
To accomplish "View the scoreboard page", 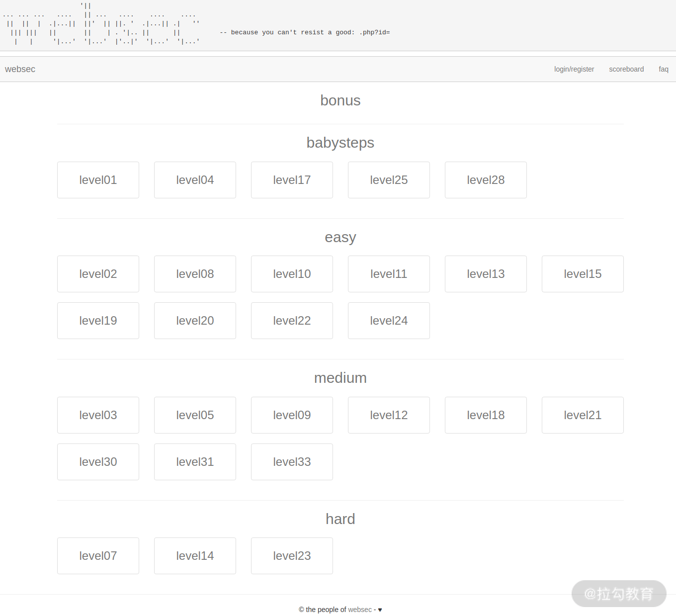I will coord(626,69).
